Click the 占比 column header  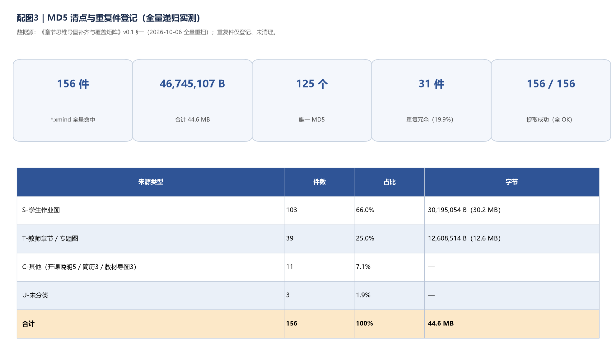pos(390,182)
